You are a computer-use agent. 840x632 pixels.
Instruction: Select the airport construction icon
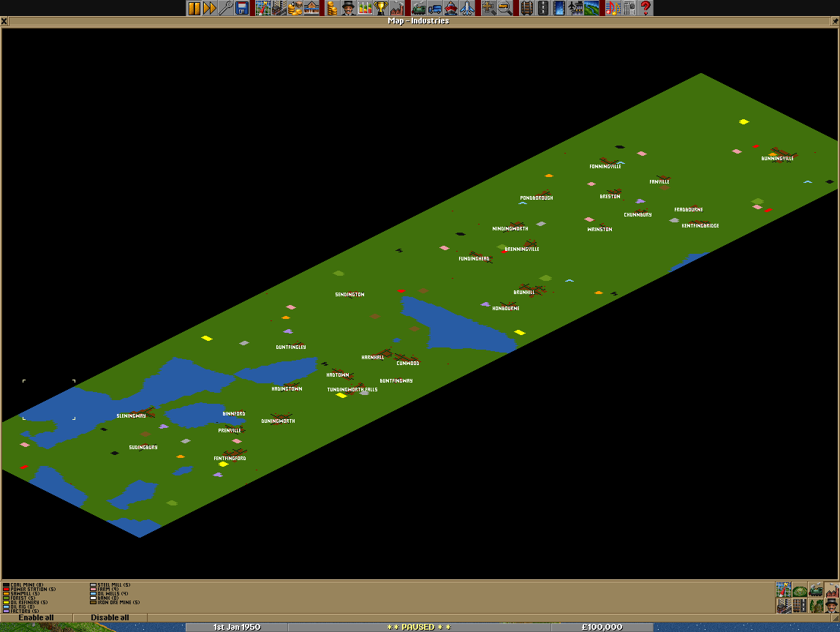575,8
